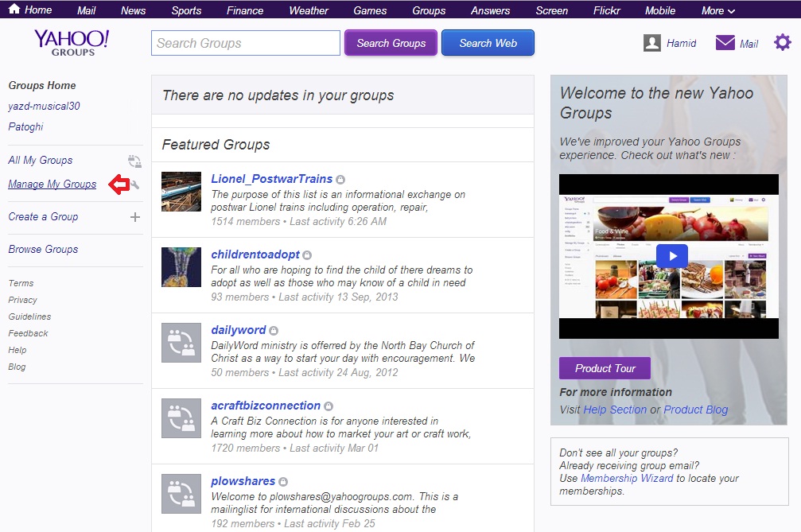Click lock icon beside Lionel_PostwarTrains

pos(340,180)
